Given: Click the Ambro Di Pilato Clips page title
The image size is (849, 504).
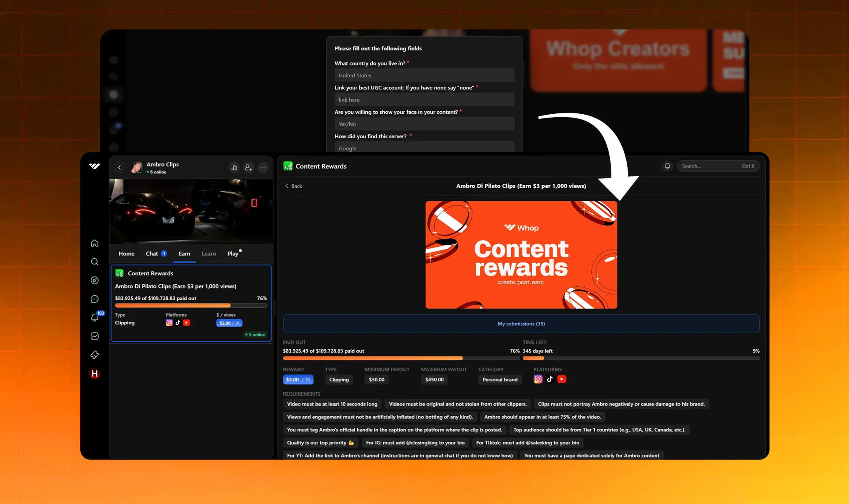Looking at the screenshot, I should coord(521,186).
